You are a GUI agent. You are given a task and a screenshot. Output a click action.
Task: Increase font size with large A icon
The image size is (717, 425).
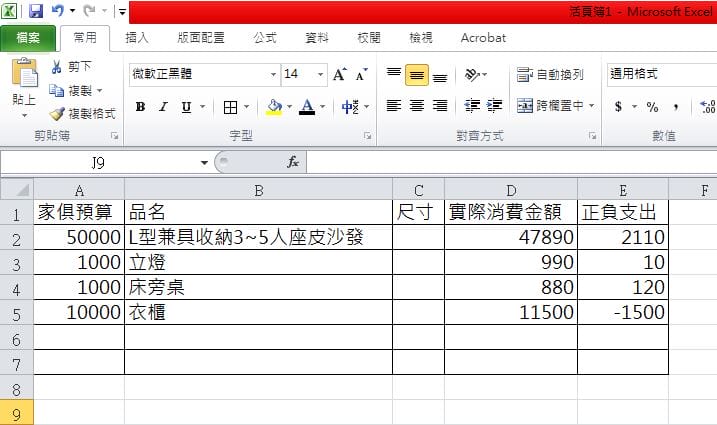[x=339, y=74]
